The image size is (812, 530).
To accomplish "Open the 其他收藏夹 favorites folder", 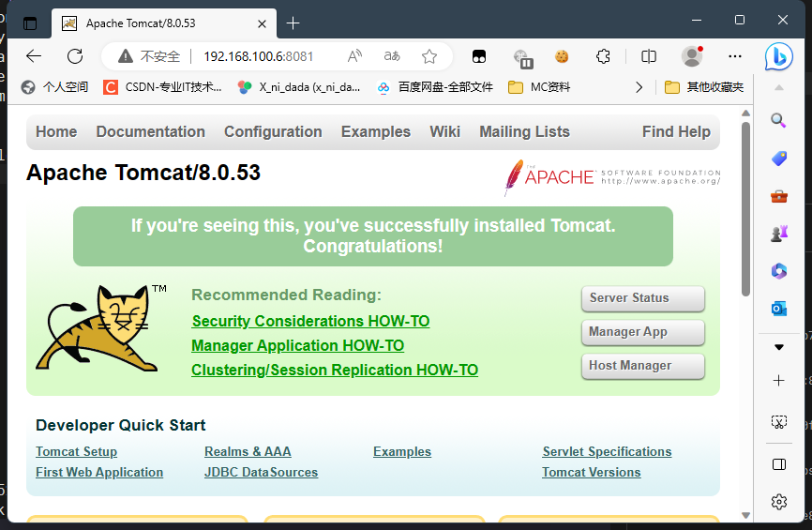I will click(x=704, y=87).
